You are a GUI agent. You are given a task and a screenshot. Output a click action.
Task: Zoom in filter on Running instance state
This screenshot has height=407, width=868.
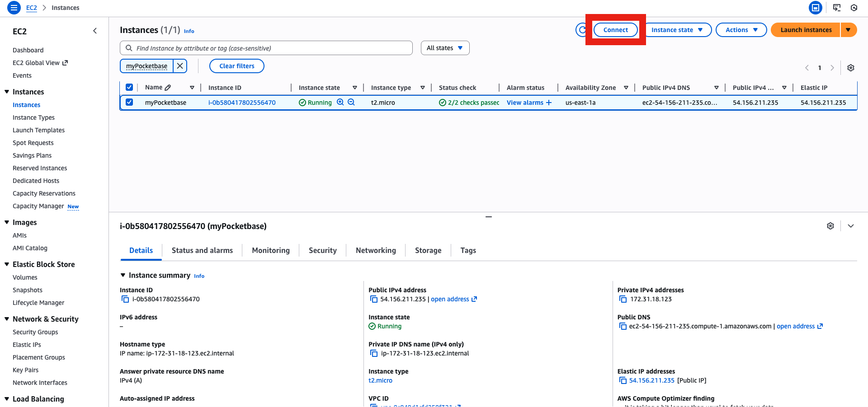(x=340, y=102)
